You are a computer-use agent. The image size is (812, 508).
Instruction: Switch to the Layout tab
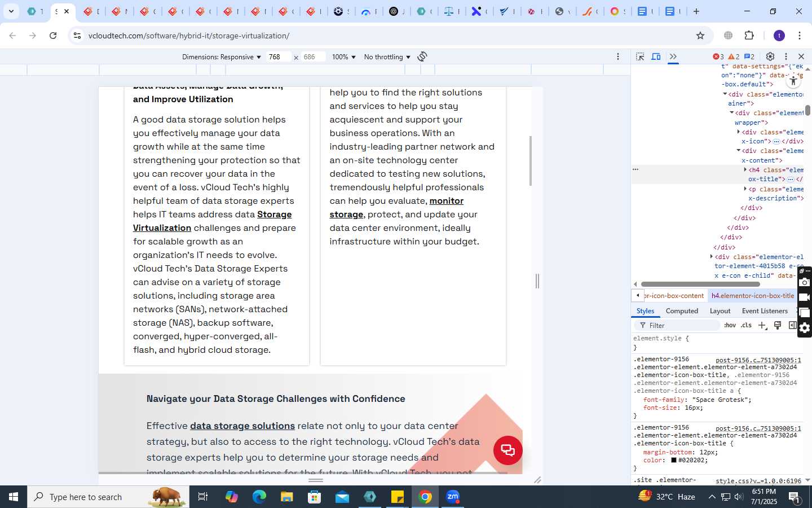point(720,311)
